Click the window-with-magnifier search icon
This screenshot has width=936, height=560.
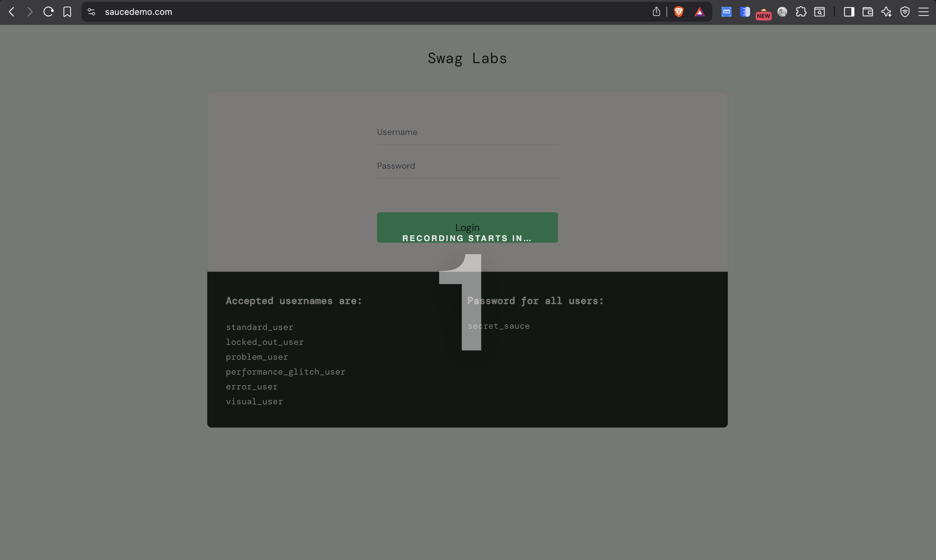(819, 12)
